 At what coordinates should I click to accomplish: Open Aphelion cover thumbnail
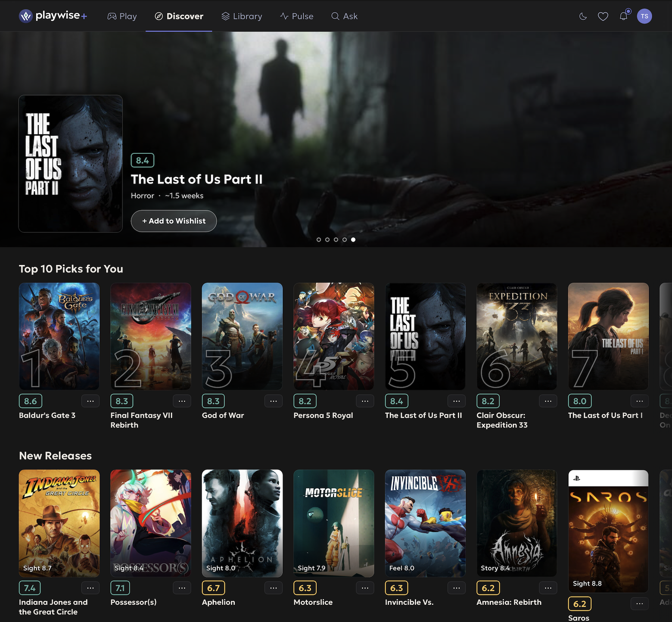(x=243, y=523)
